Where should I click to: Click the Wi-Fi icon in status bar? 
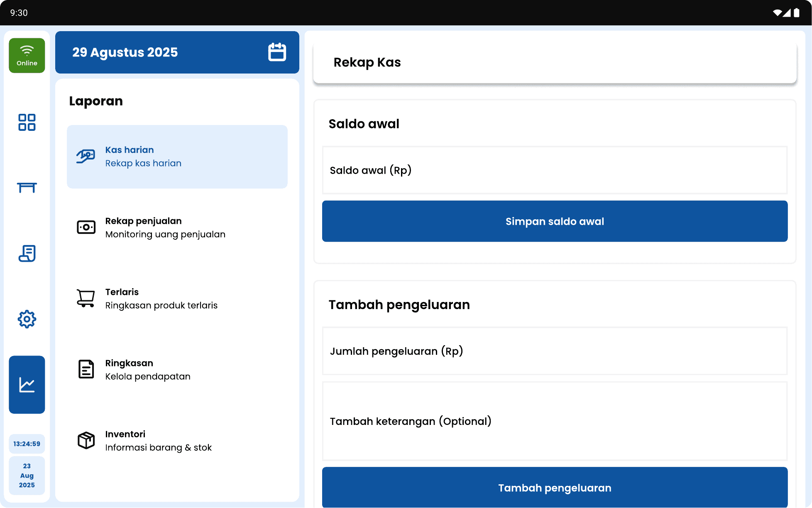tap(777, 13)
